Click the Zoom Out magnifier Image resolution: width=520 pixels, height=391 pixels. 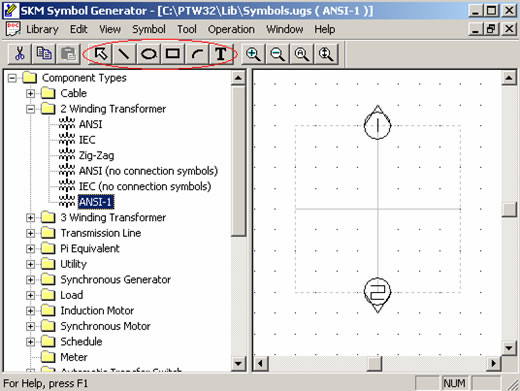point(277,54)
